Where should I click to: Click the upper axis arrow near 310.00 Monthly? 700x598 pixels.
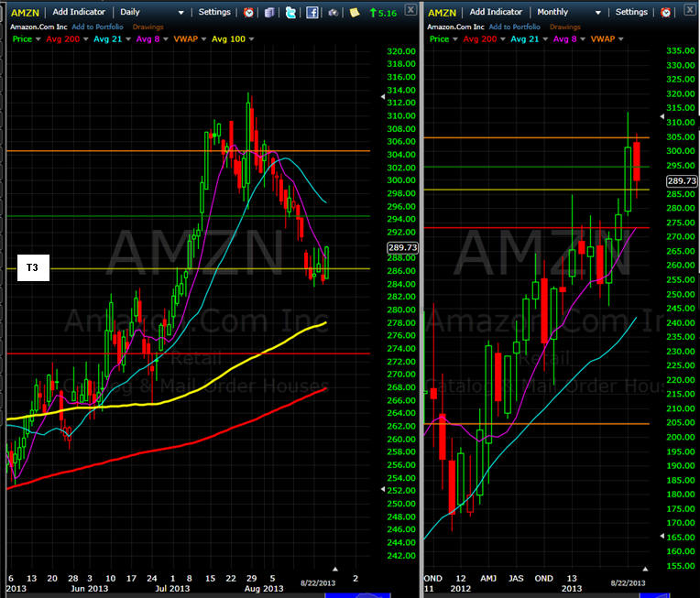pos(662,116)
